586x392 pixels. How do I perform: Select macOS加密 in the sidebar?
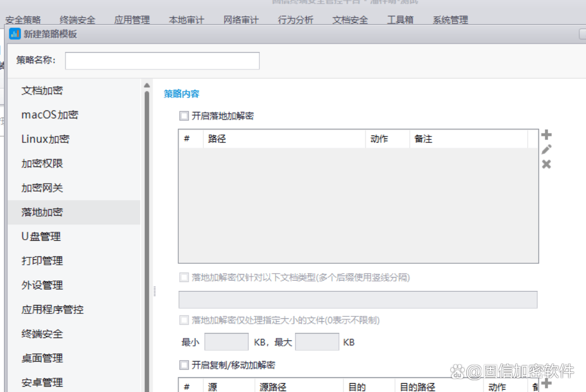(50, 115)
